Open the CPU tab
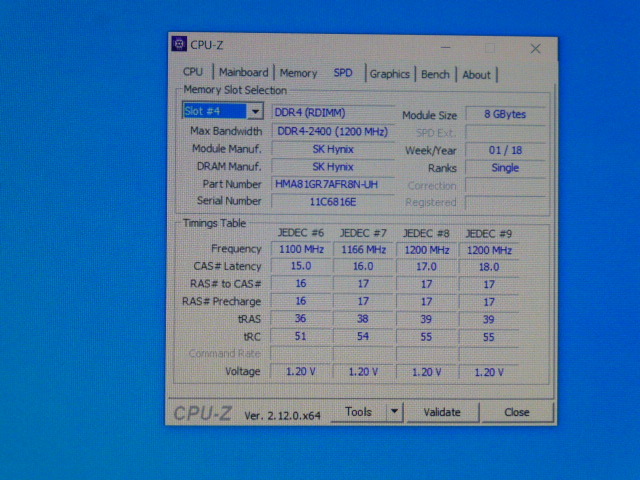Viewport: 640px width, 480px height. coord(193,72)
